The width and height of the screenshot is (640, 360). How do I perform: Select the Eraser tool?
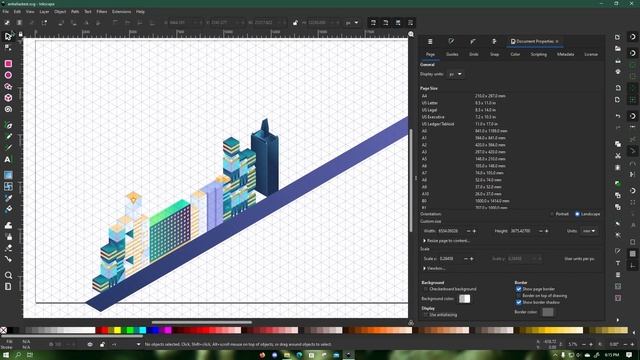8,248
